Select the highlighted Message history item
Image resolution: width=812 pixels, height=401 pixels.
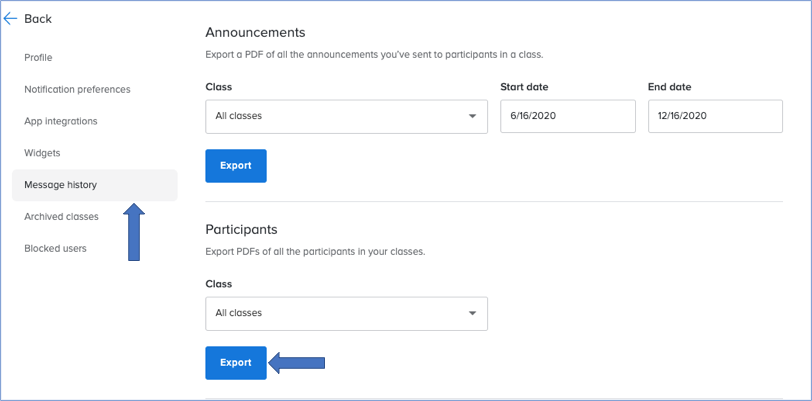[x=95, y=185]
